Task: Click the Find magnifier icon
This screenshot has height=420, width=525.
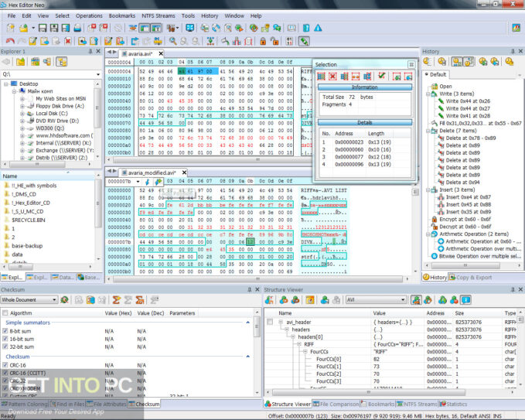Action: [172, 41]
